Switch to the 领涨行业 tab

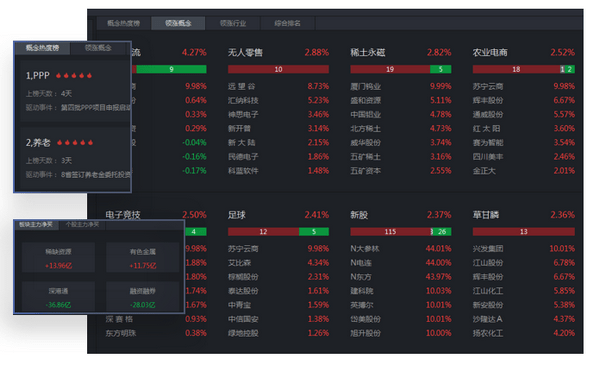233,23
